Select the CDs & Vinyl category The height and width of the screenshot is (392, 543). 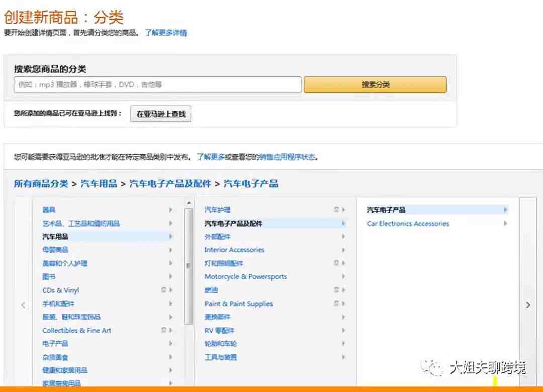point(61,290)
